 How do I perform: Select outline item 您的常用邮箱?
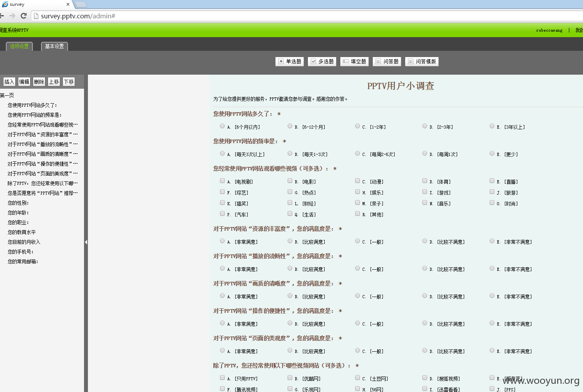[x=23, y=261]
